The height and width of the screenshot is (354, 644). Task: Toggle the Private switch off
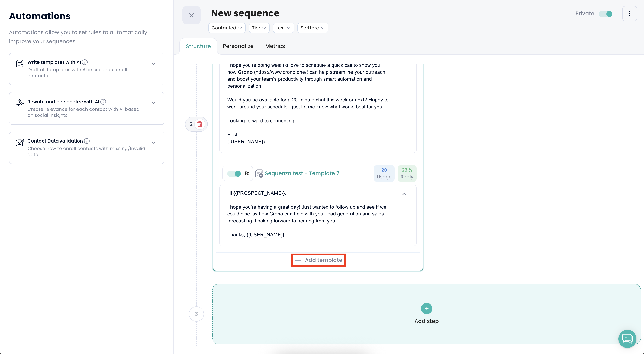point(606,14)
